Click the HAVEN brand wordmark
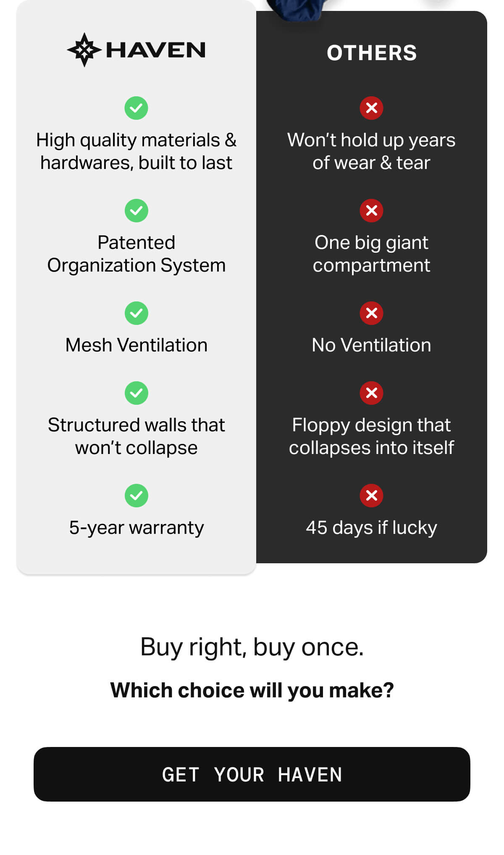Viewport: 504px width, 855px height. pyautogui.click(x=156, y=50)
